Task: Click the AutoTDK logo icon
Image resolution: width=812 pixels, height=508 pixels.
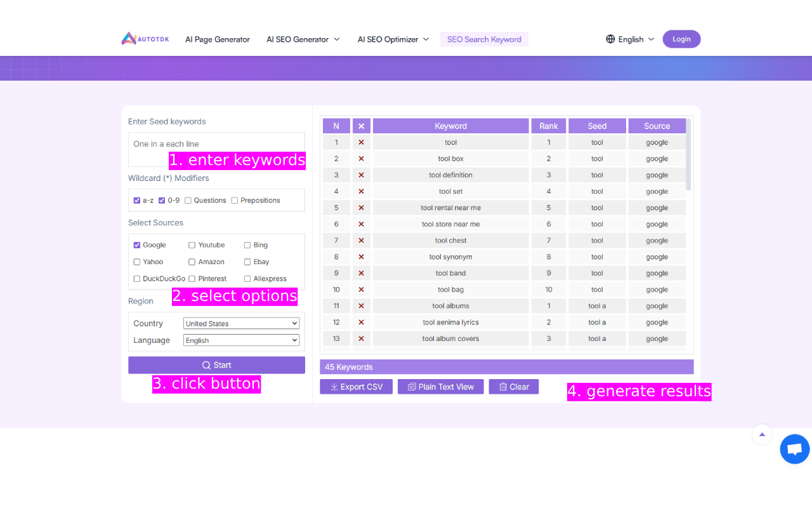Action: [129, 39]
